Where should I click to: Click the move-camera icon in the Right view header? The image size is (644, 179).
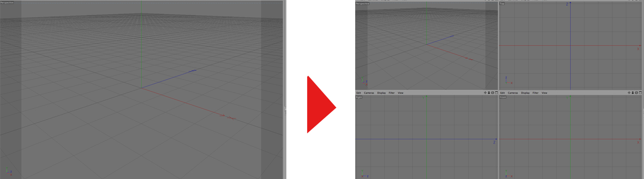point(485,93)
